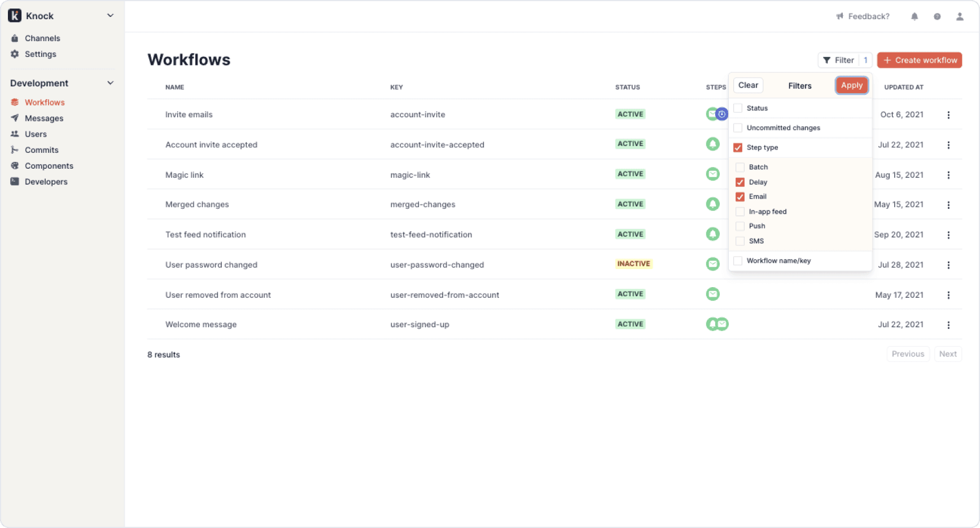Click email step icon for Magic link
The image size is (980, 528).
click(x=713, y=174)
